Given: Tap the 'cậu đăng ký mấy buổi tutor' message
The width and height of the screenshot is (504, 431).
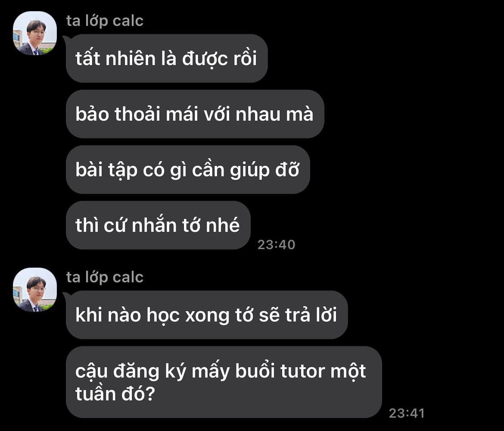Looking at the screenshot, I should 224,382.
